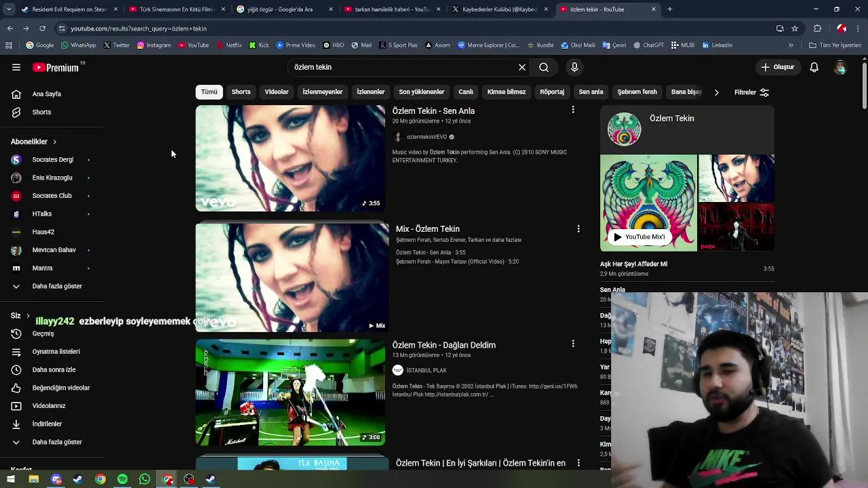Open Spotify from the taskbar

click(x=122, y=479)
